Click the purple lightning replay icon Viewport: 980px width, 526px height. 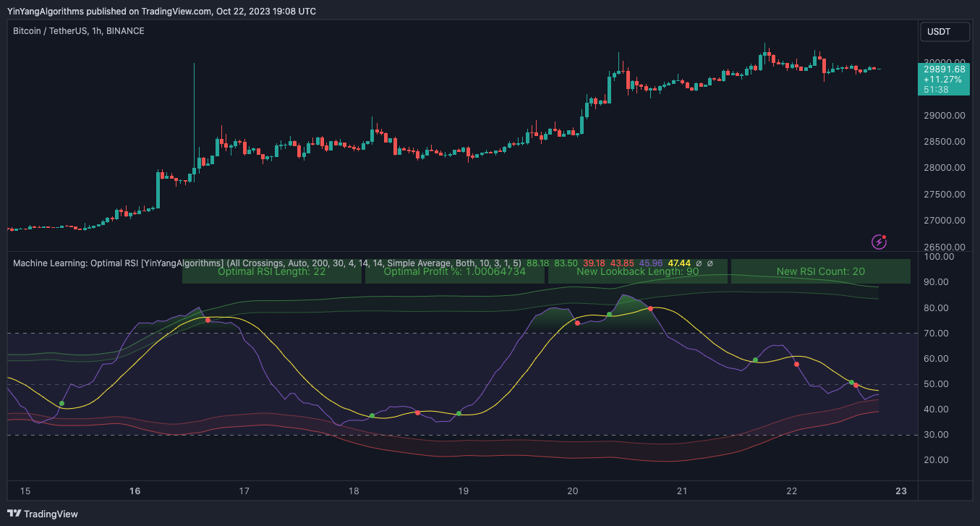click(x=879, y=242)
